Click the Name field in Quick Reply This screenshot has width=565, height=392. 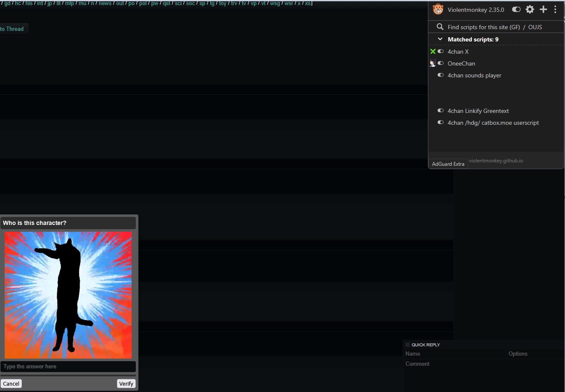click(455, 354)
